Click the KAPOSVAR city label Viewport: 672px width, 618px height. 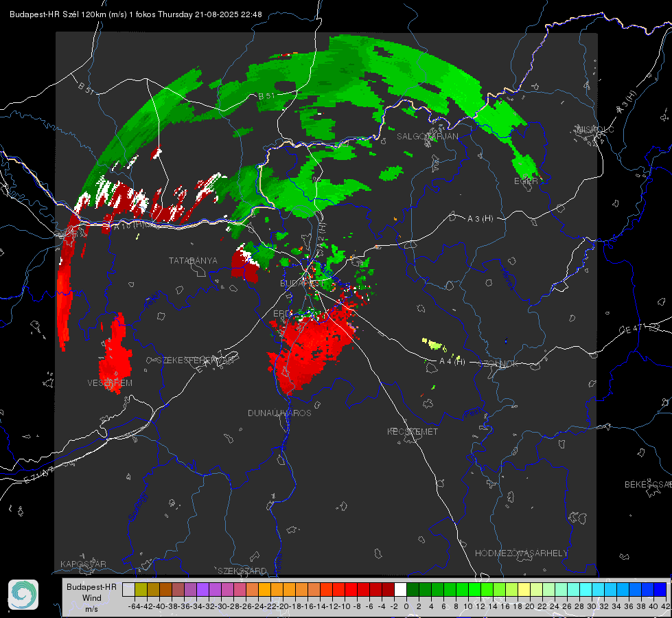click(x=83, y=564)
